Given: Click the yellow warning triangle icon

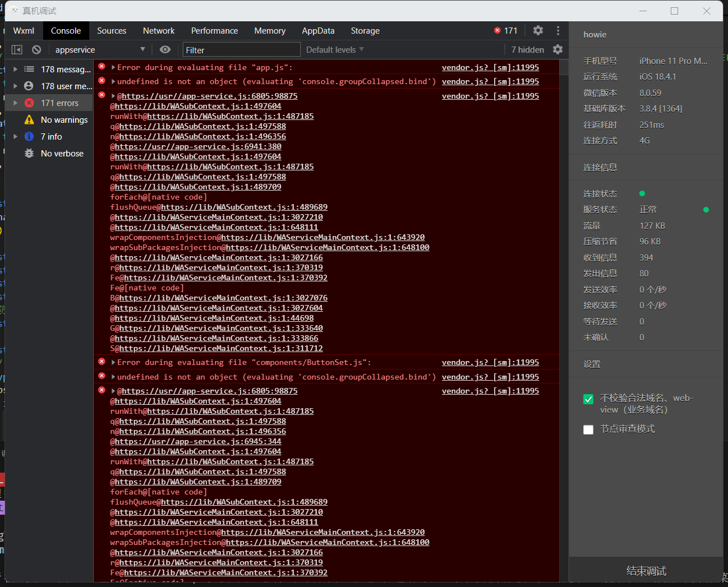Looking at the screenshot, I should point(29,119).
